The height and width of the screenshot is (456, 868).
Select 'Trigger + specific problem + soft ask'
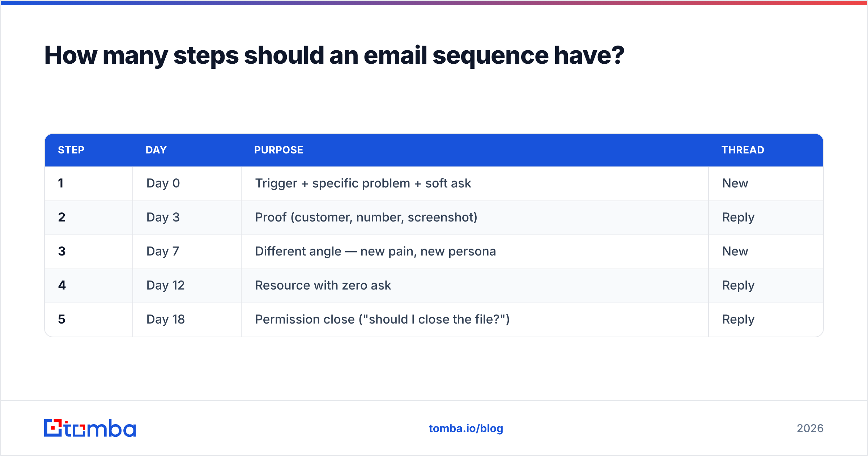pyautogui.click(x=363, y=183)
